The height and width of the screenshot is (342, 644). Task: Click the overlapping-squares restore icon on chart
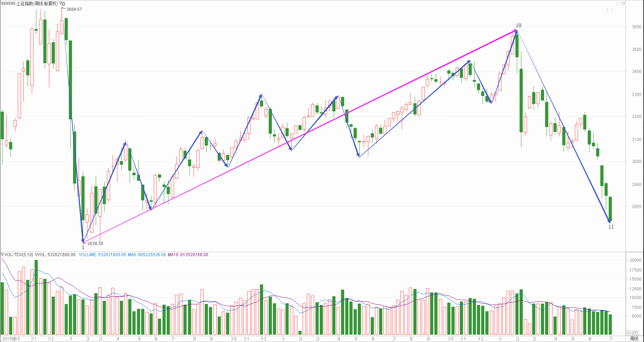(x=623, y=3)
